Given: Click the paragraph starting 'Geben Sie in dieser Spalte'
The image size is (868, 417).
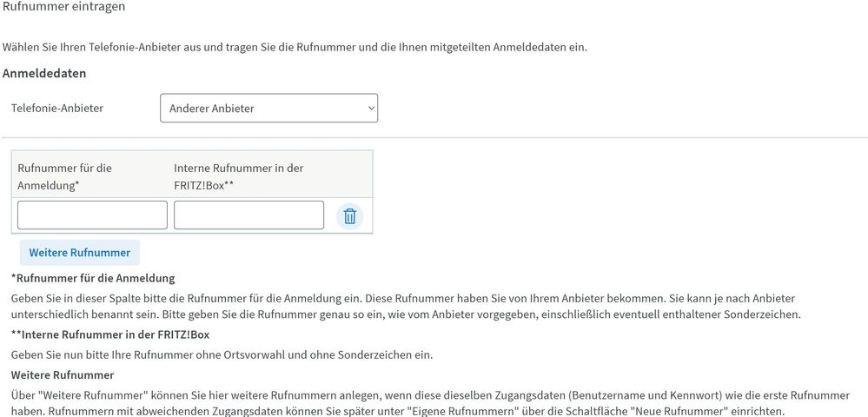Looking at the screenshot, I should tap(407, 307).
